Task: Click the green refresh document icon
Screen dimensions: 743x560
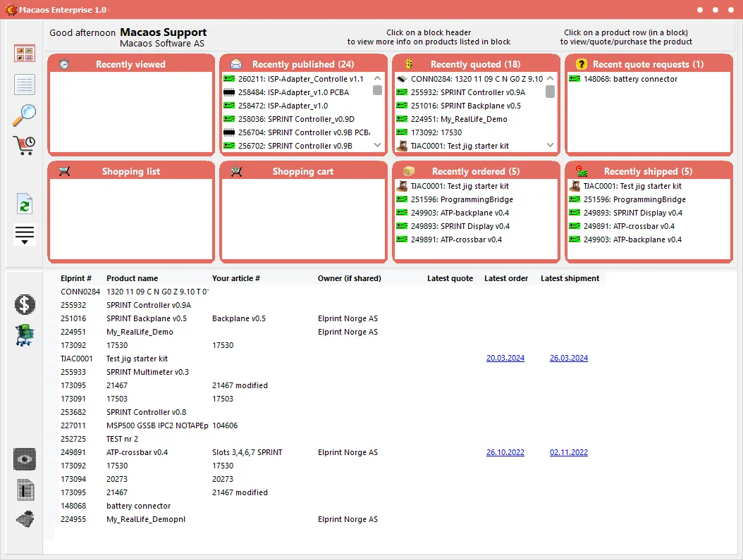Action: 25,204
